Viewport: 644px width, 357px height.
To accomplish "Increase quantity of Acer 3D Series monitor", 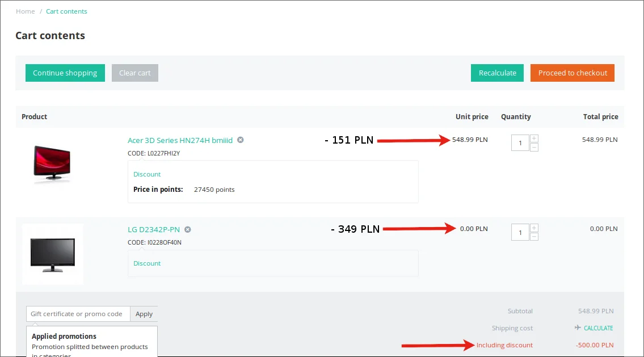I will tap(534, 138).
